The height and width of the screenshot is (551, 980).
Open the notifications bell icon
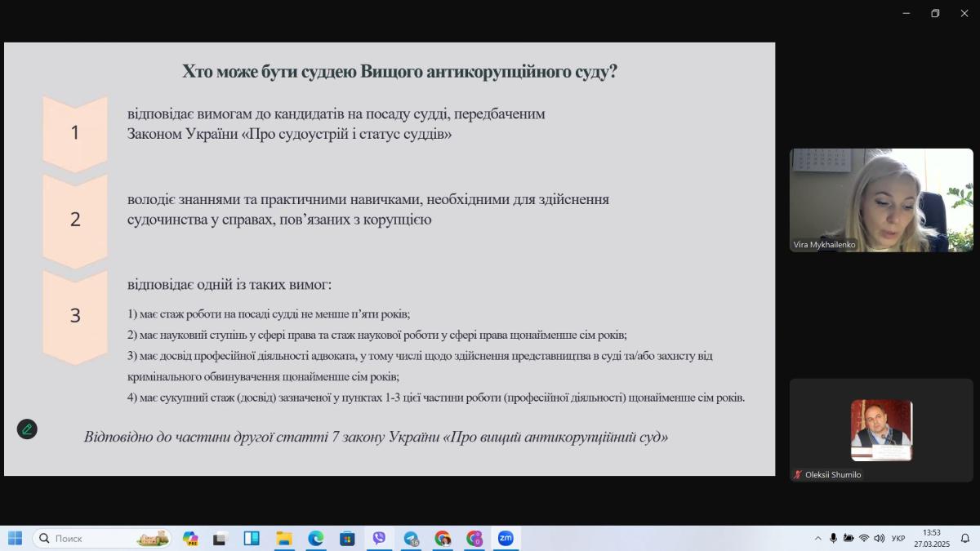[964, 538]
